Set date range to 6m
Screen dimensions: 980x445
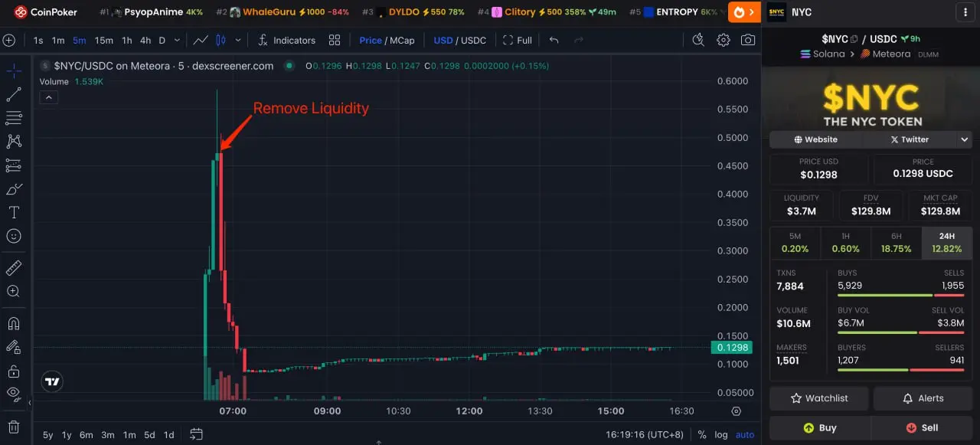pos(86,434)
